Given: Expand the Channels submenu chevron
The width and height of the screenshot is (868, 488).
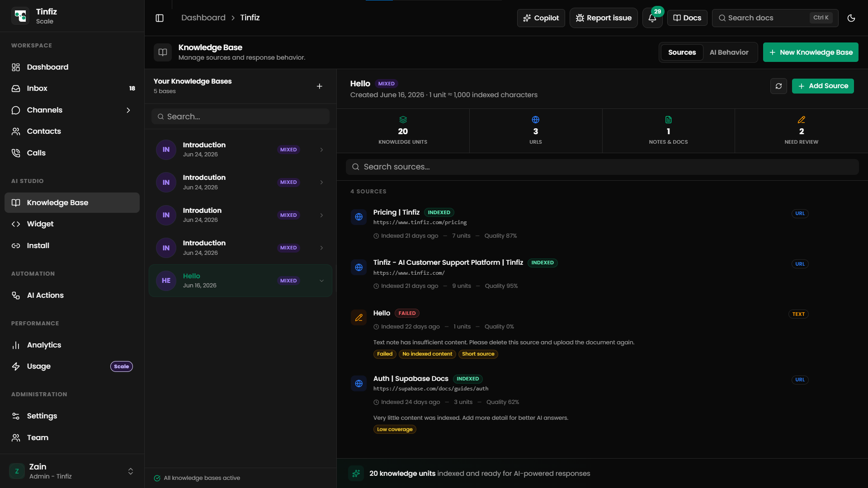Looking at the screenshot, I should pos(128,110).
